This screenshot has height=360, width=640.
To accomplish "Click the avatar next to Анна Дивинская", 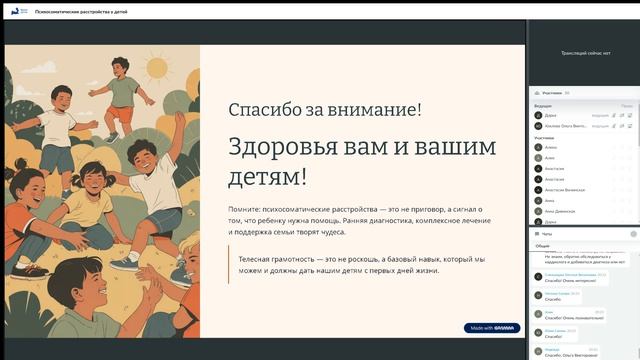I will [538, 211].
